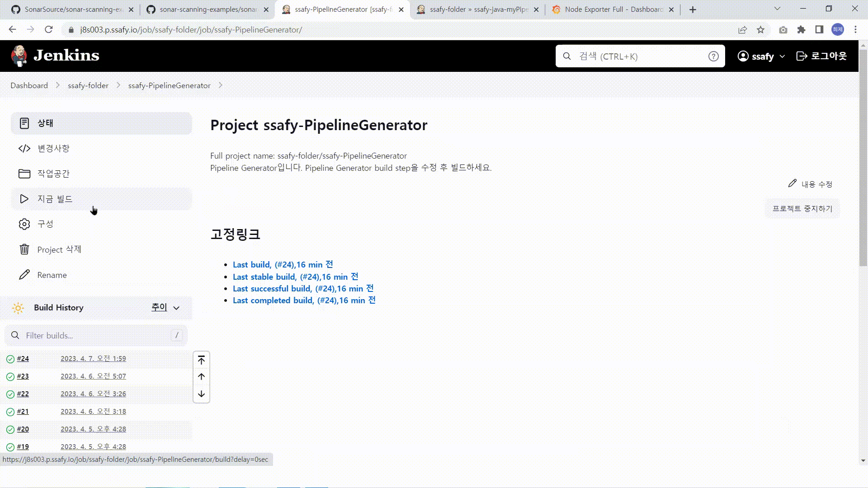Expand breadcrumb chevron after ssafy-PipelineGenerator

[x=221, y=85]
